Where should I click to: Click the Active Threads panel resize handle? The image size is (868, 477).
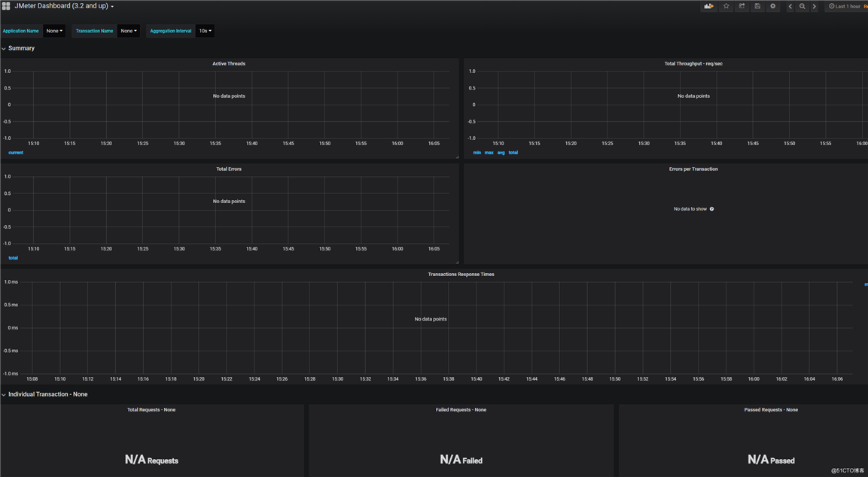(x=457, y=157)
